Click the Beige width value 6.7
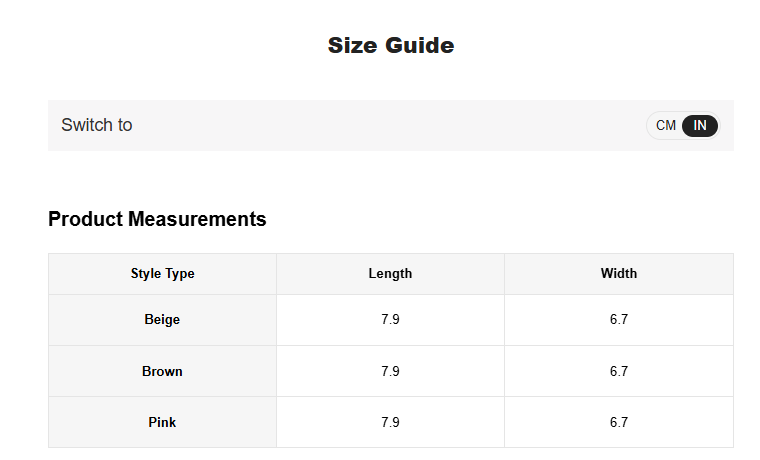Screen dimensions: 760x460 click(x=619, y=320)
